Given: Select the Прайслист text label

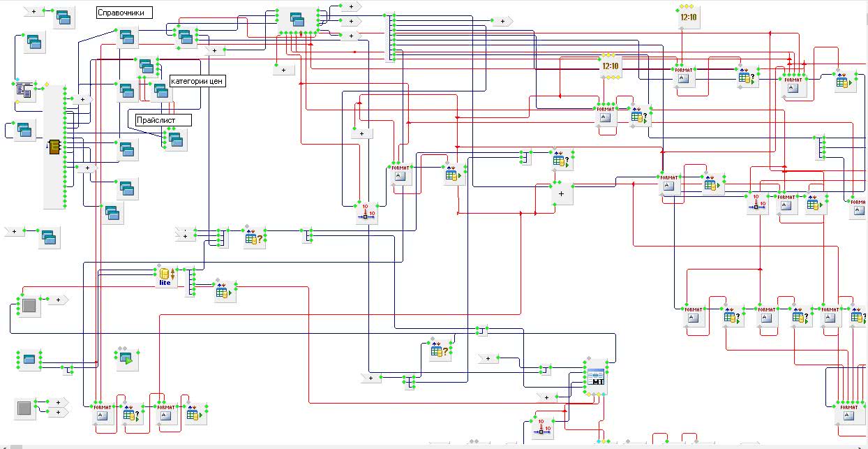Looking at the screenshot, I should pyautogui.click(x=163, y=120).
